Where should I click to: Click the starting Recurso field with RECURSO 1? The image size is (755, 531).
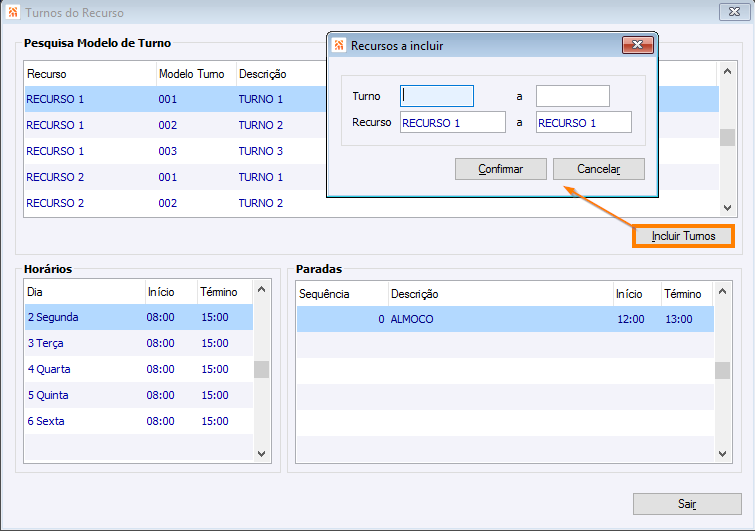click(453, 122)
